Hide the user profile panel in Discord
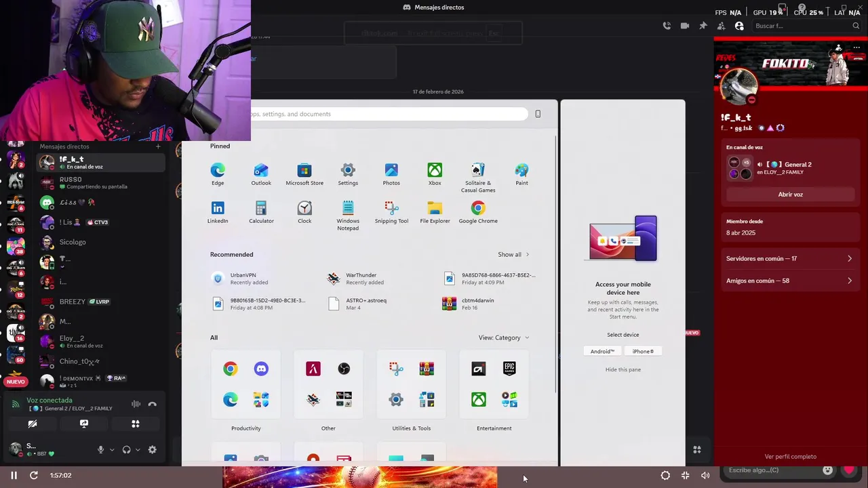The width and height of the screenshot is (868, 488). 739,26
